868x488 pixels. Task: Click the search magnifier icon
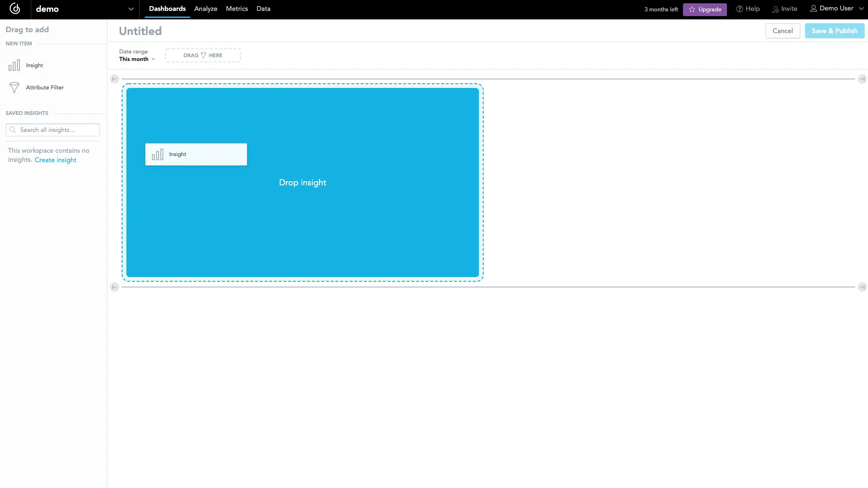click(x=13, y=130)
